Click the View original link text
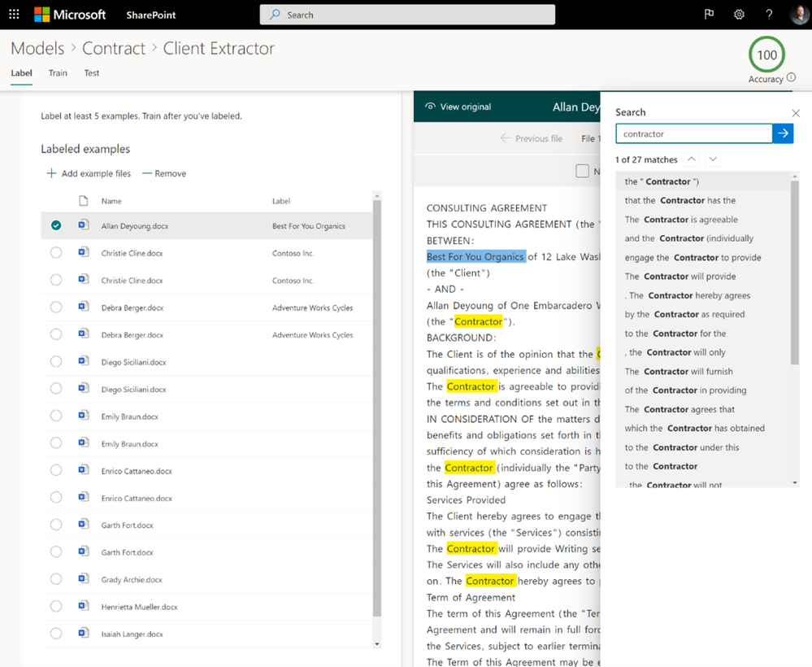The image size is (812, 667). click(466, 107)
